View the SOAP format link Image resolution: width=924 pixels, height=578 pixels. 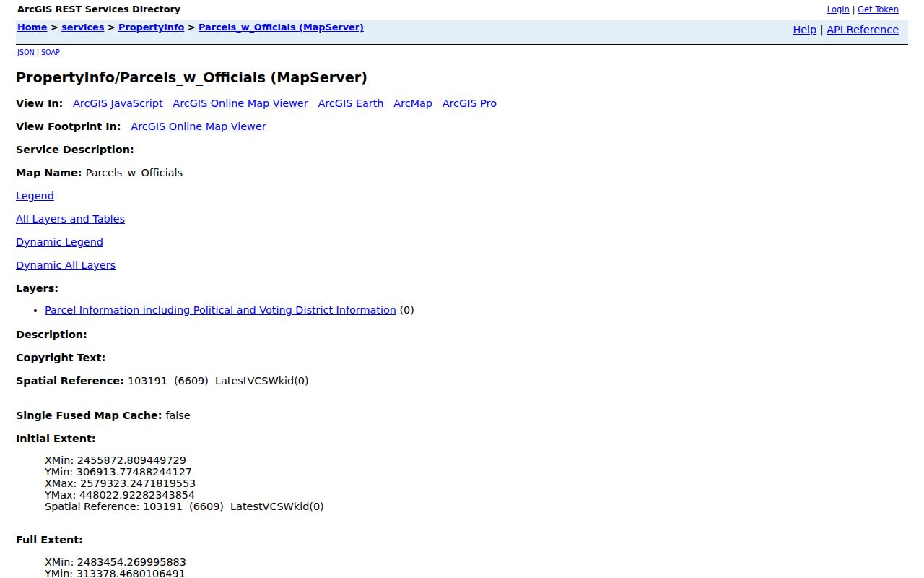pos(51,53)
